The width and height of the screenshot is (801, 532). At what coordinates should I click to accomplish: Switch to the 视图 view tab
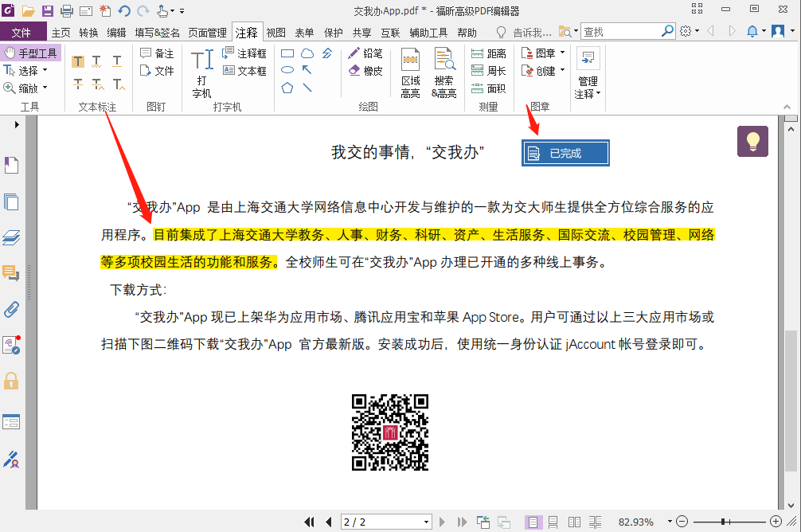click(275, 32)
